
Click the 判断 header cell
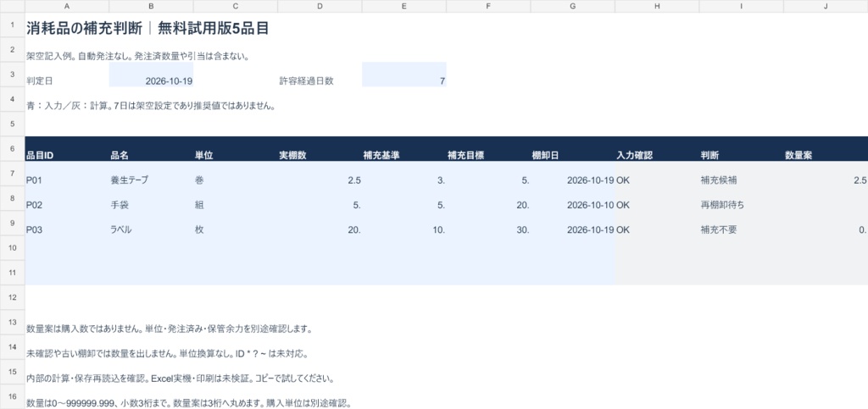(x=741, y=149)
